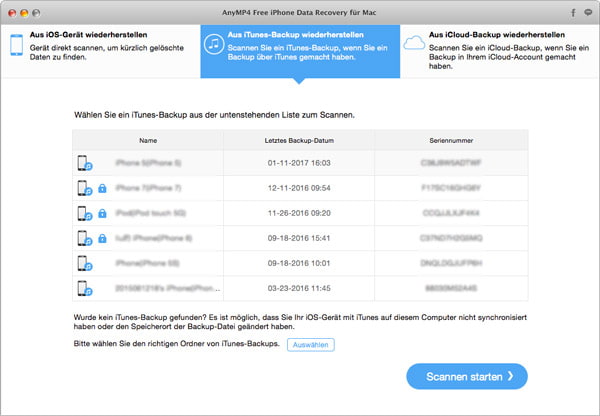The width and height of the screenshot is (600, 416).
Task: Click the chevron arrow in Scannen starten
Action: click(510, 376)
